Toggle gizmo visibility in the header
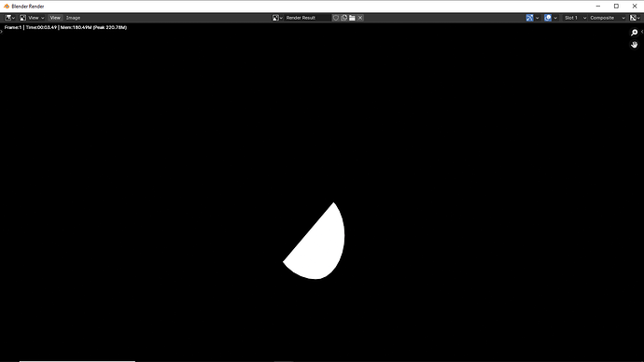 pyautogui.click(x=529, y=18)
